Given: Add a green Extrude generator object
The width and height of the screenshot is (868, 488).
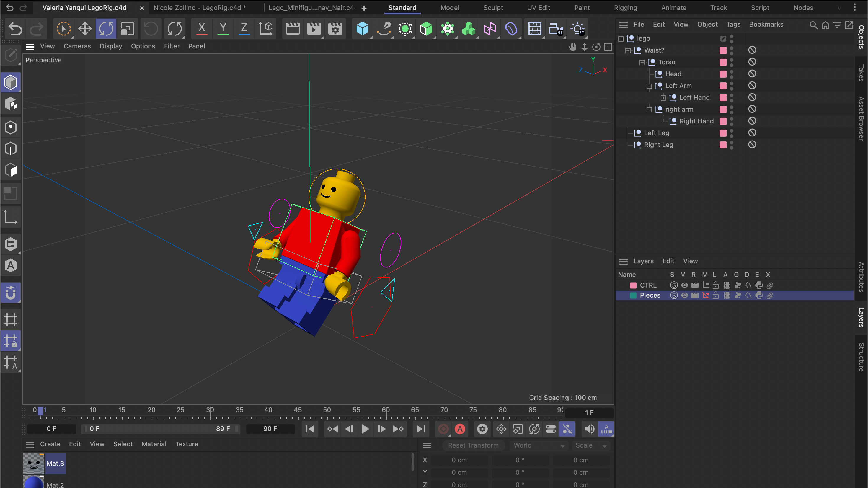Looking at the screenshot, I should [x=426, y=29].
